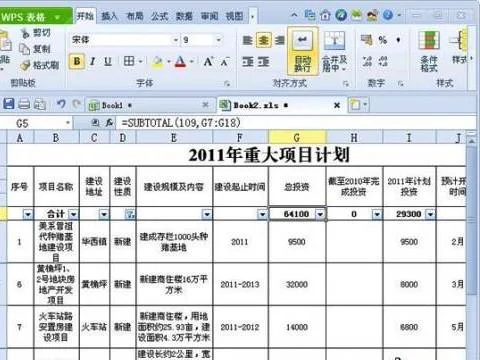This screenshot has width=480, height=360.
Task: Toggle Italic formatting
Action: coord(93,62)
